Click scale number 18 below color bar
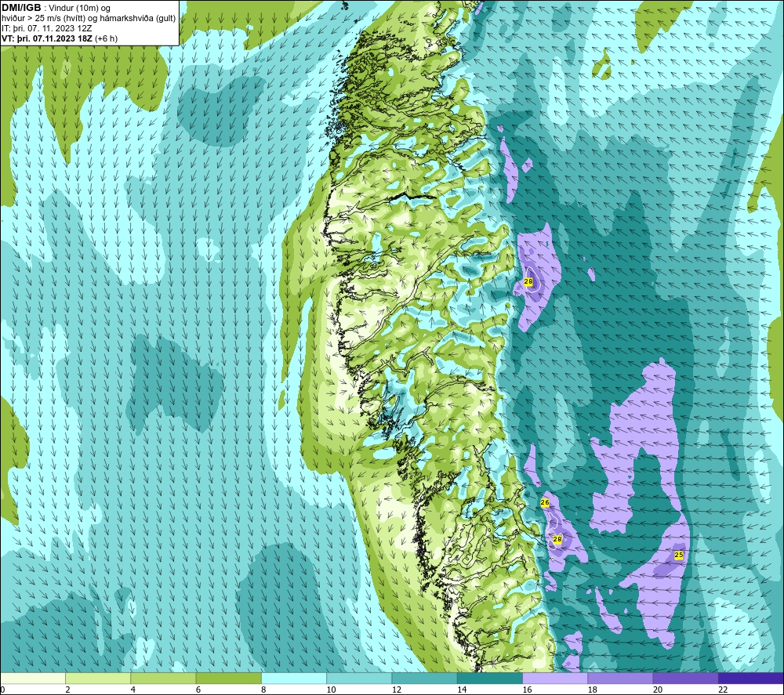This screenshot has height=695, width=784. [593, 690]
